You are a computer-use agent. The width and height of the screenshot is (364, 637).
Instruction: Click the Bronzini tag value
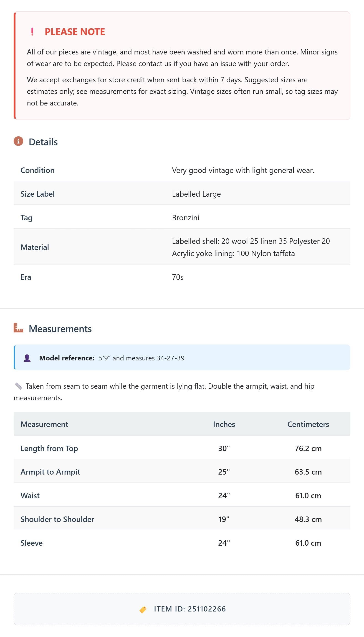click(185, 218)
